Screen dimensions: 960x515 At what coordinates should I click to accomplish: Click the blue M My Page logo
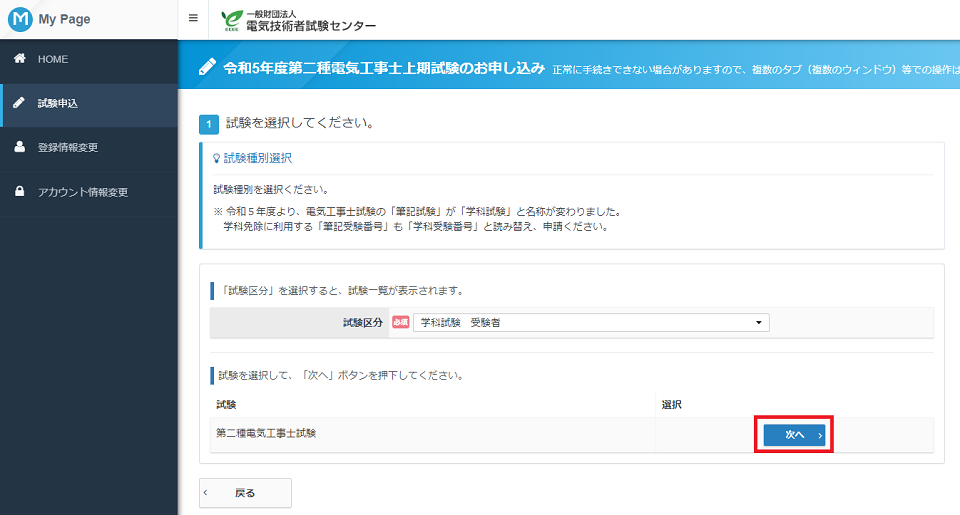click(x=20, y=19)
